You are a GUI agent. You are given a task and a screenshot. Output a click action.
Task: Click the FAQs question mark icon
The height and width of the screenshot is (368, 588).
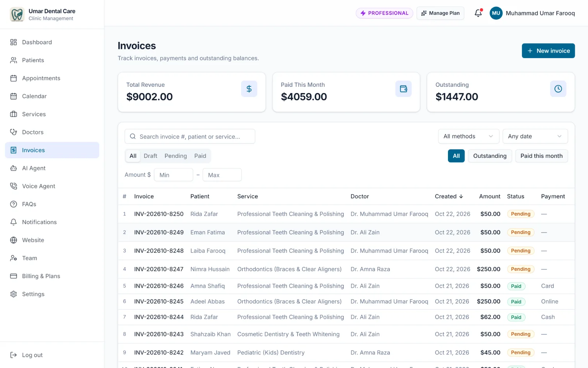(x=14, y=204)
